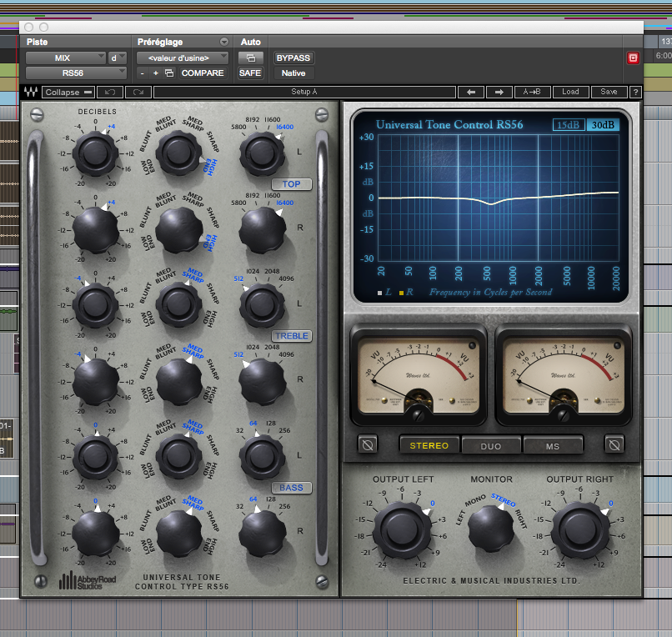Open the Save preset menu
Image resolution: width=672 pixels, height=637 pixels.
click(609, 93)
